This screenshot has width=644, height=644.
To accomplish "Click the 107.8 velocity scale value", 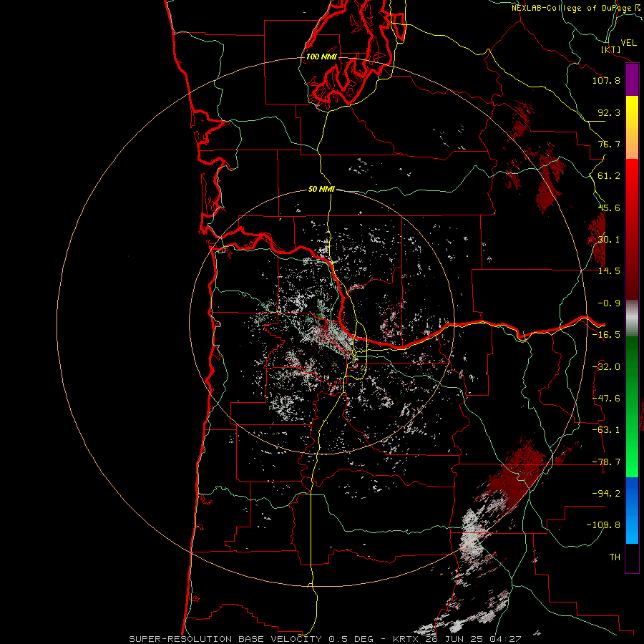I will click(606, 80).
